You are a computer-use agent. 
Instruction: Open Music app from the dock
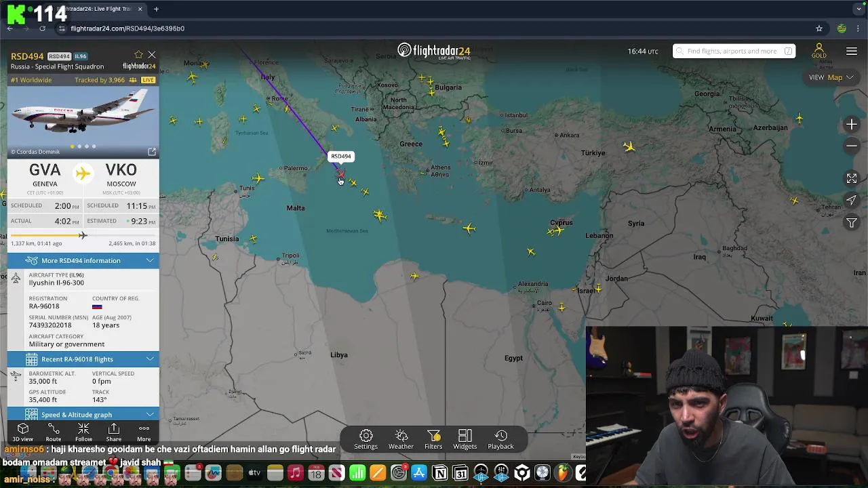(295, 473)
